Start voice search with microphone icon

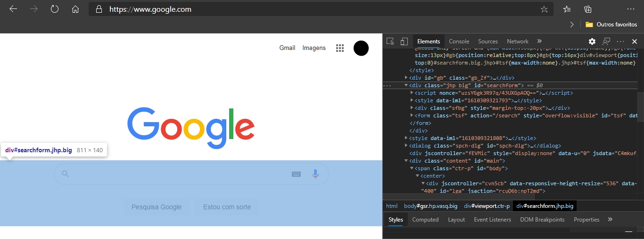[x=315, y=174]
